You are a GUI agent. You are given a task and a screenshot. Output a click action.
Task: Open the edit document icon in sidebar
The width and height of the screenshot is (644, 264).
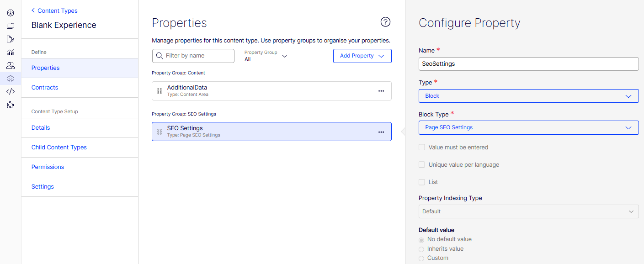[11, 39]
